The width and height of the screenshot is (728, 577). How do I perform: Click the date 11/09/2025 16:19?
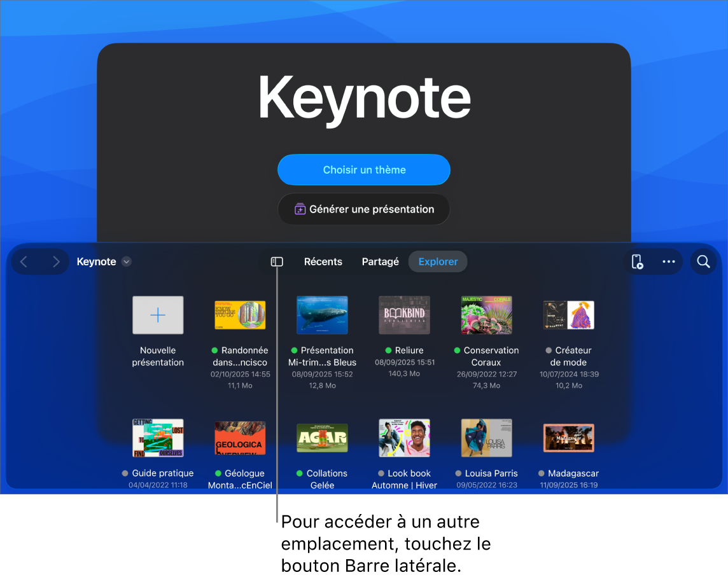click(569, 485)
